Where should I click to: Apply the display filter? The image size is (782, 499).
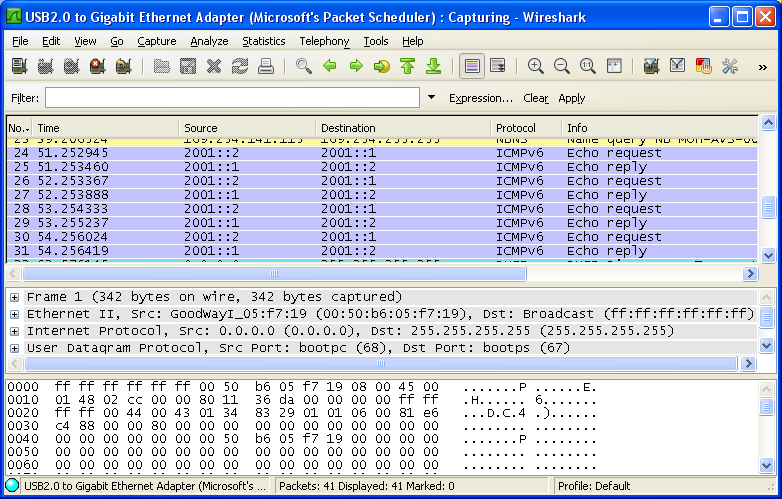[572, 98]
